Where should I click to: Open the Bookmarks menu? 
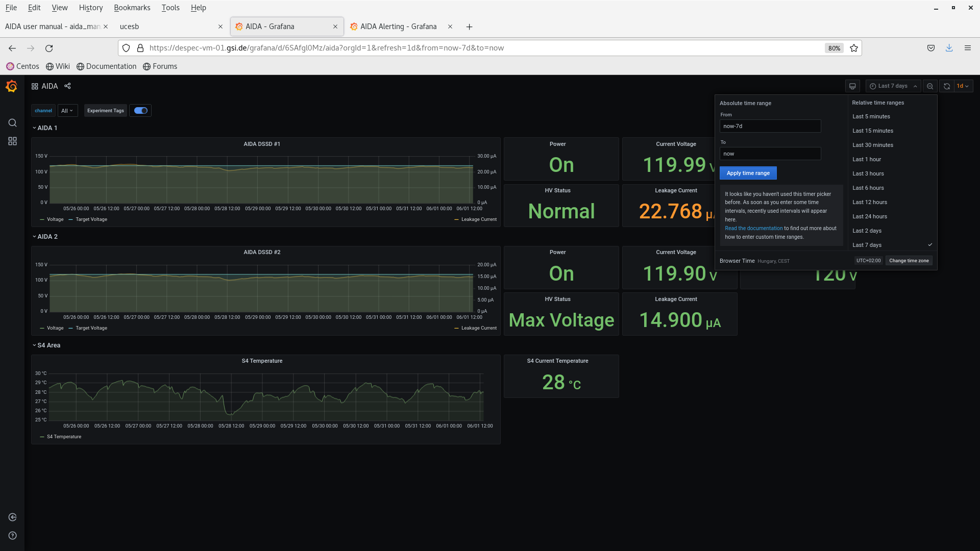point(132,8)
